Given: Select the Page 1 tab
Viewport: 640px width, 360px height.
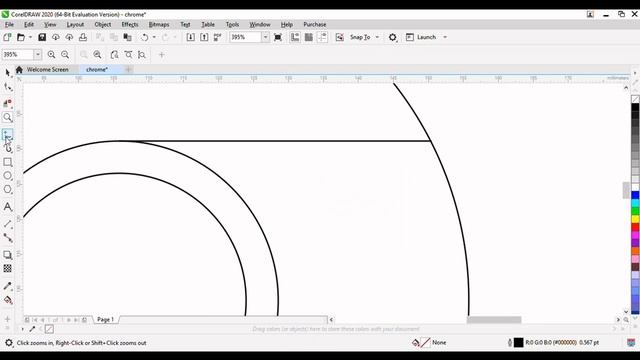Looking at the screenshot, I should pos(105,320).
